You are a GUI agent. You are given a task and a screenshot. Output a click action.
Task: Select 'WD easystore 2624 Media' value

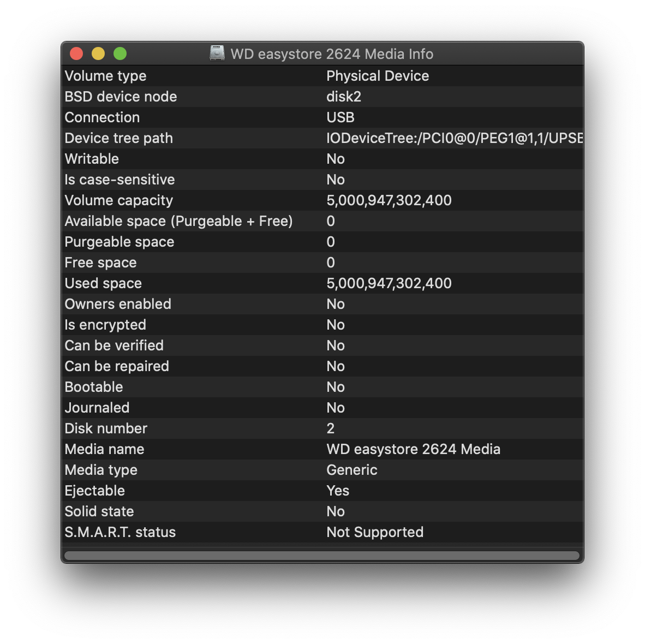point(414,449)
